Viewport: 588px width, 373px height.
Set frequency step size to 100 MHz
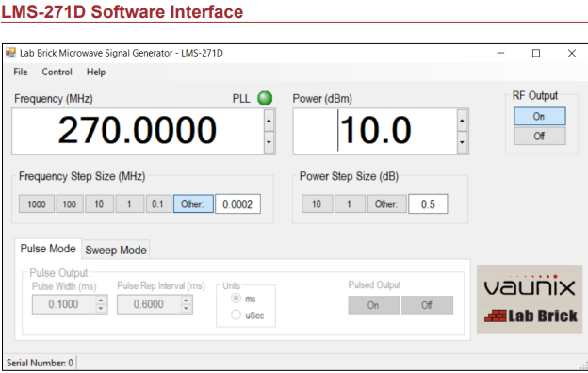pos(70,204)
